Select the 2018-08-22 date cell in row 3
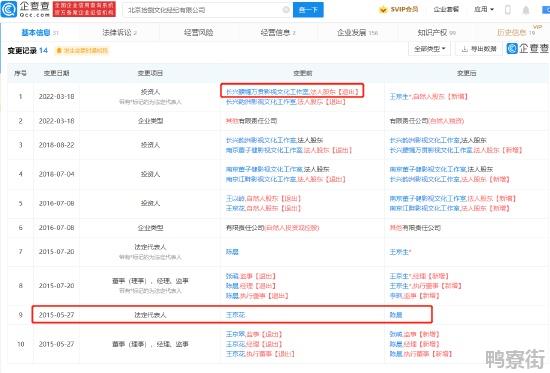This screenshot has width=550, height=373. (x=56, y=145)
